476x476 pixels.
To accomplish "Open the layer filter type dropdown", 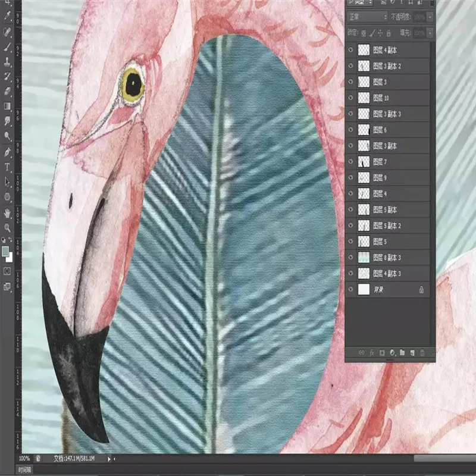I will (360, 2).
